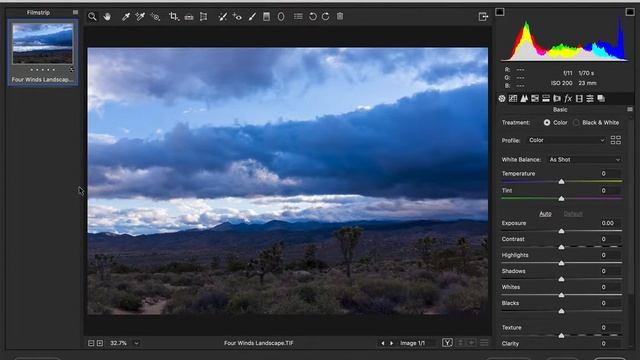
Task: Click the Texture slider handle
Action: click(561, 335)
